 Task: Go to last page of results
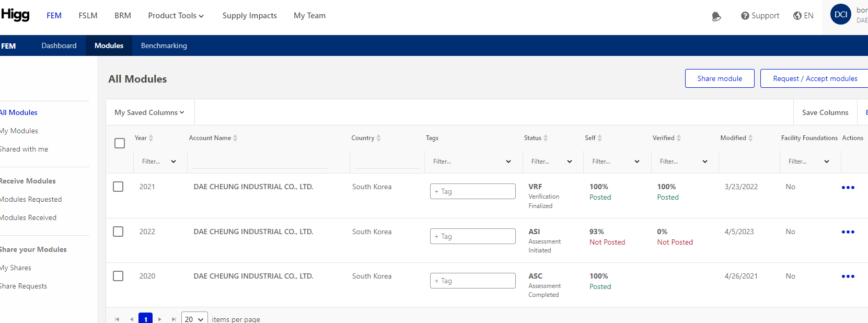click(173, 319)
